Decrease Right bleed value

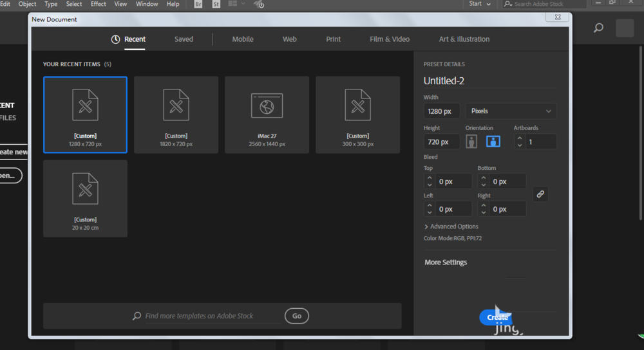coord(484,212)
